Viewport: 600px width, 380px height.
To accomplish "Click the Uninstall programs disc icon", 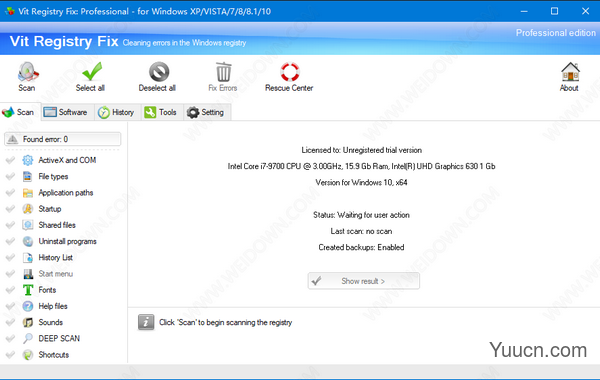I will coord(28,241).
